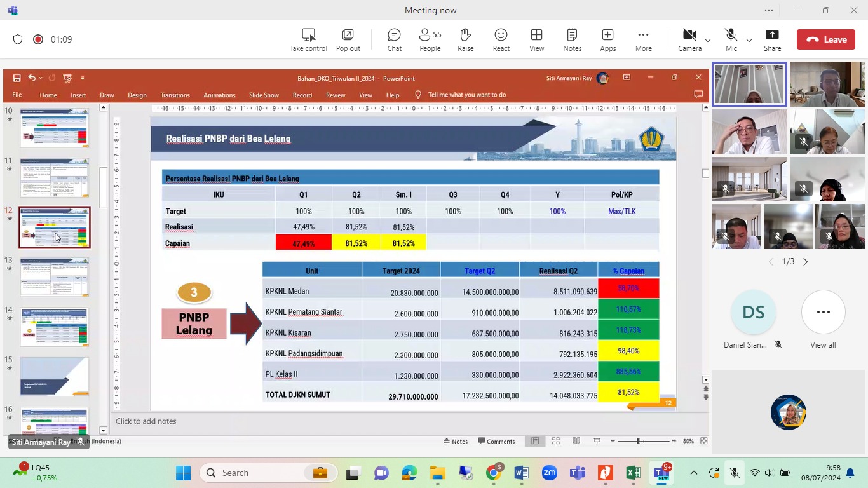The height and width of the screenshot is (488, 868).
Task: Open the React emoji menu
Action: pyautogui.click(x=501, y=39)
